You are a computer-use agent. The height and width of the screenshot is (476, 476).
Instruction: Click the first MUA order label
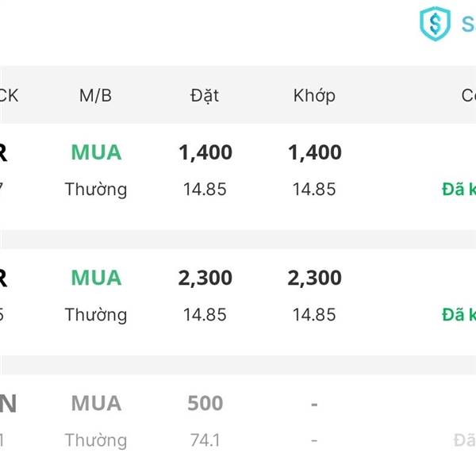96,152
